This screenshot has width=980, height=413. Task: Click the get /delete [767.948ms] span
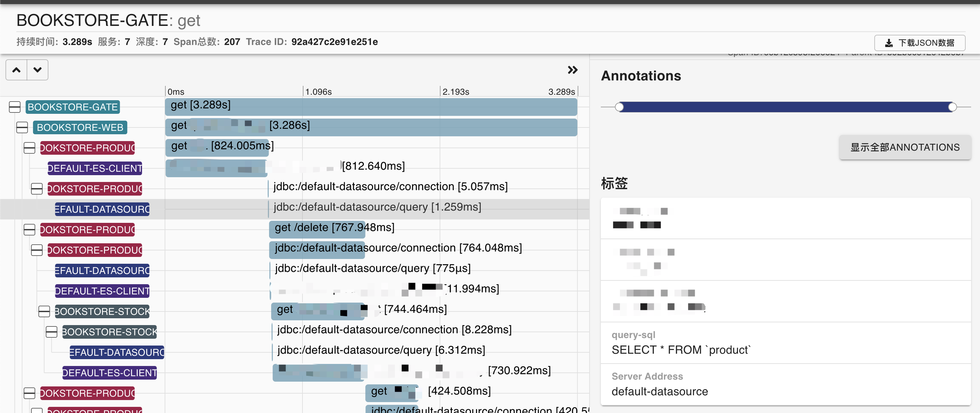point(317,227)
